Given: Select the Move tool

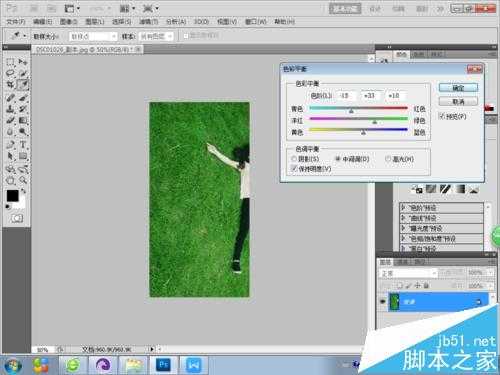Looking at the screenshot, I should pos(22,62).
